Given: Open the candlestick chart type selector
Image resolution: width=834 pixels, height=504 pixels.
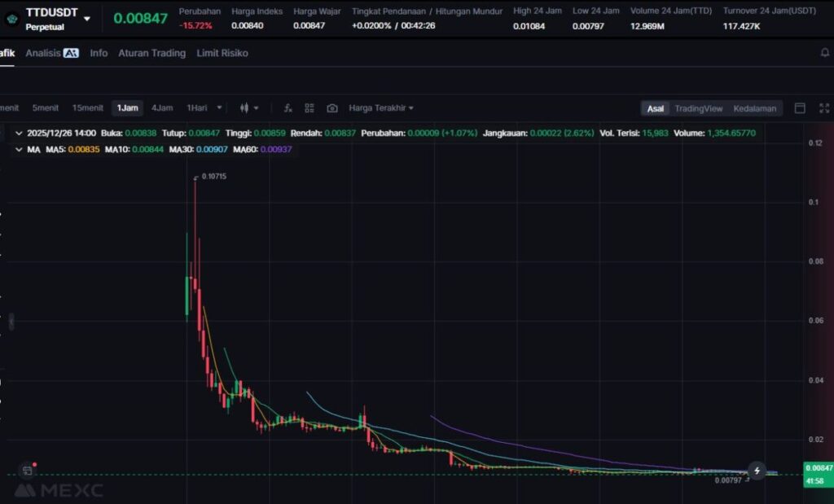Looking at the screenshot, I should coord(248,107).
